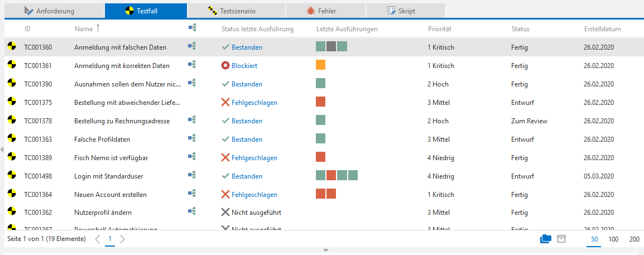The image size is (644, 255).
Task: Show 100 items per page
Action: [x=613, y=239]
